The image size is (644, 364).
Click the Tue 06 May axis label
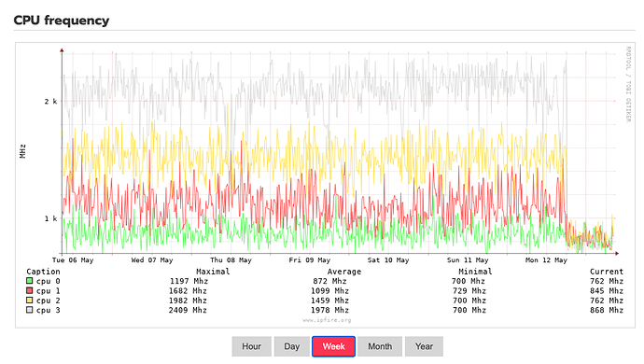click(x=73, y=260)
